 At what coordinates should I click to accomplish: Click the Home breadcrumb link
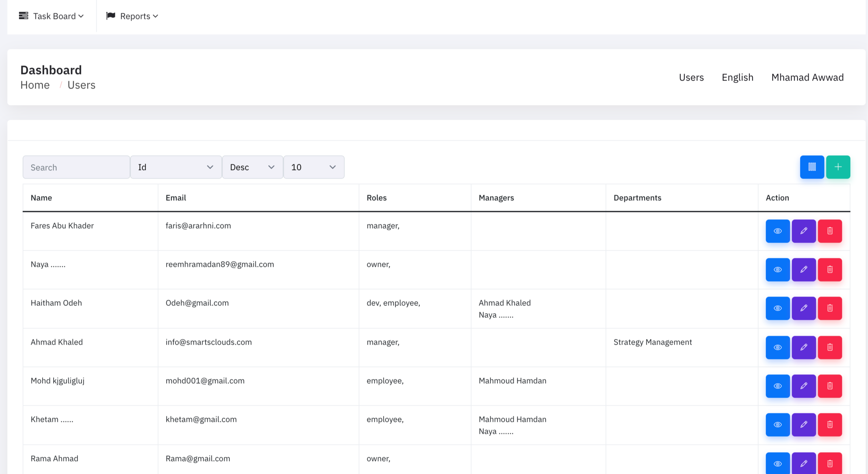(x=34, y=85)
